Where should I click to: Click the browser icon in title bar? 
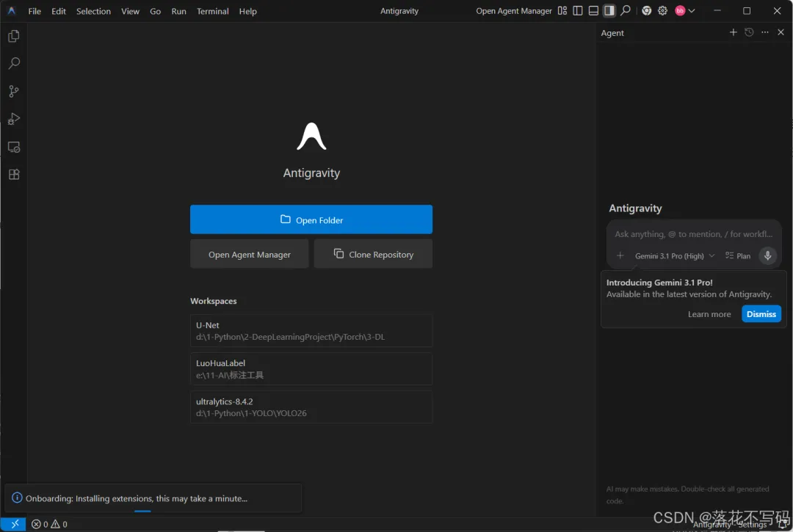646,10
